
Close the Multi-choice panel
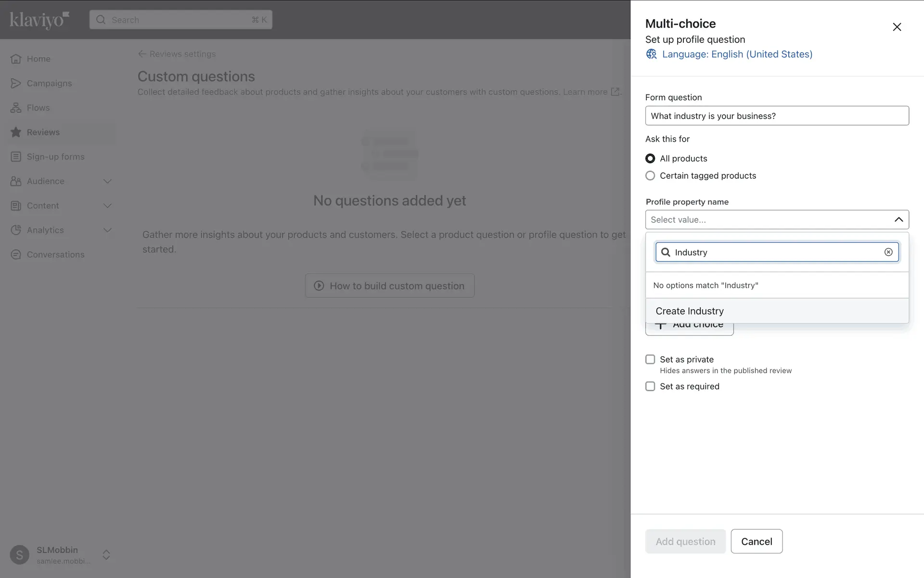pos(897,27)
